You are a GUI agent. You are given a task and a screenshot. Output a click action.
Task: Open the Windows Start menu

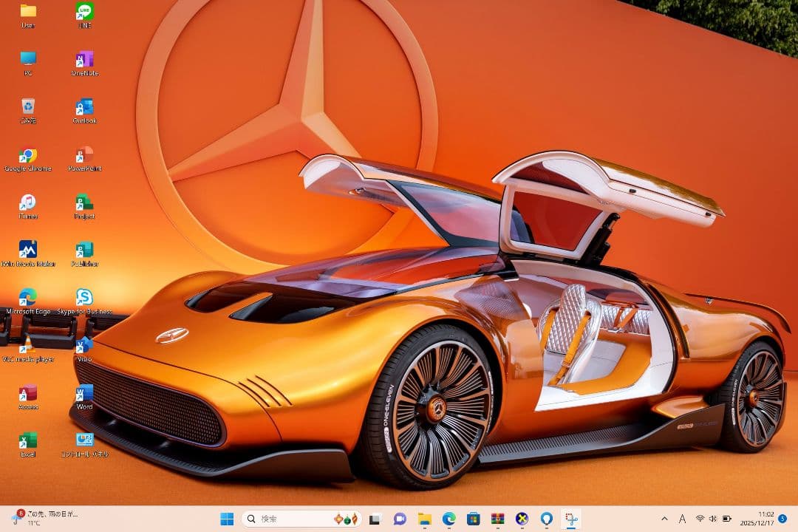(227, 519)
